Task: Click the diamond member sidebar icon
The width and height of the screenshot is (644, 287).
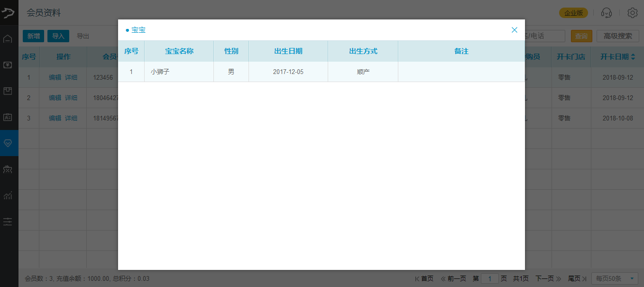Action: click(8, 143)
